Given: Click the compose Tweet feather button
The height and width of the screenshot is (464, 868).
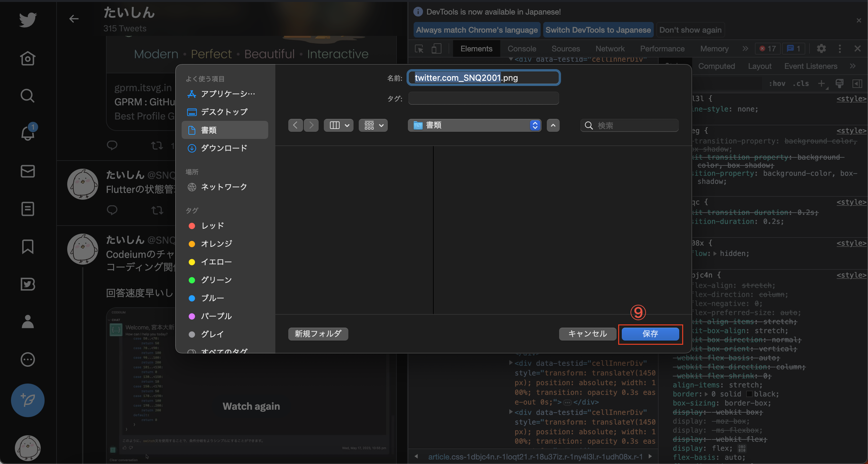Looking at the screenshot, I should pyautogui.click(x=28, y=400).
